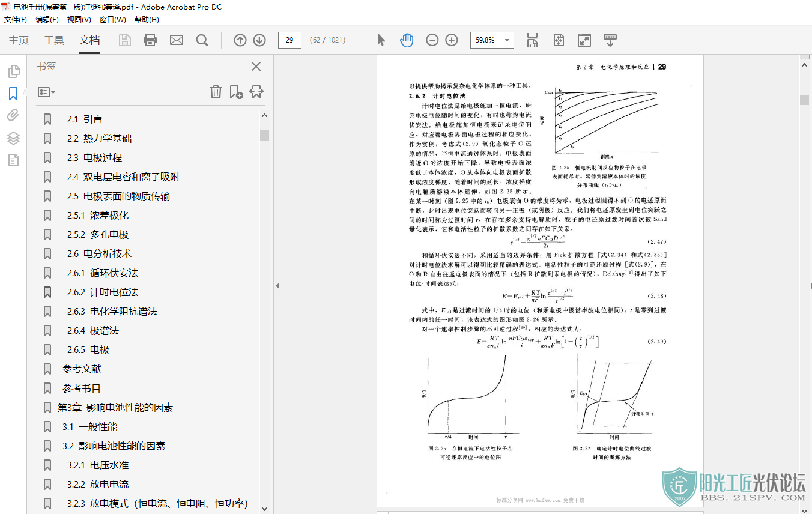Open bookmark 2.2 热力学基础
This screenshot has width=812, height=514.
click(x=99, y=139)
